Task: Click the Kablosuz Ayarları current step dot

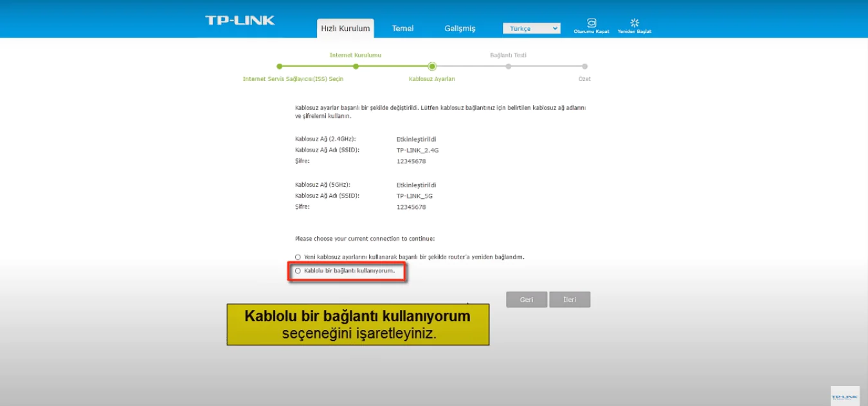Action: pos(432,66)
